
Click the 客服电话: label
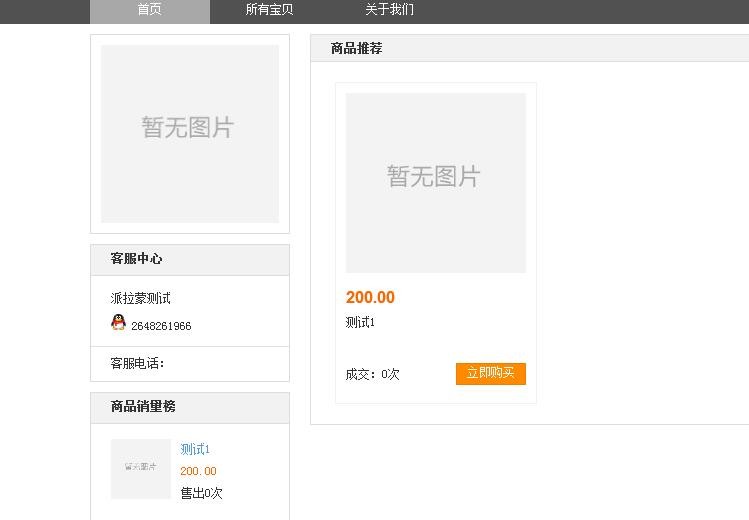(137, 363)
